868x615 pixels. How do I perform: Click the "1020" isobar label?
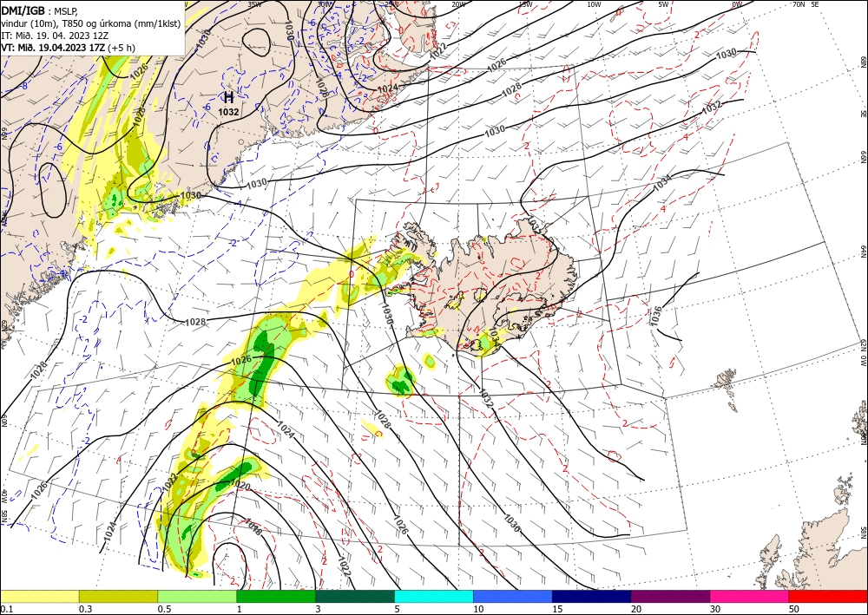coord(240,487)
